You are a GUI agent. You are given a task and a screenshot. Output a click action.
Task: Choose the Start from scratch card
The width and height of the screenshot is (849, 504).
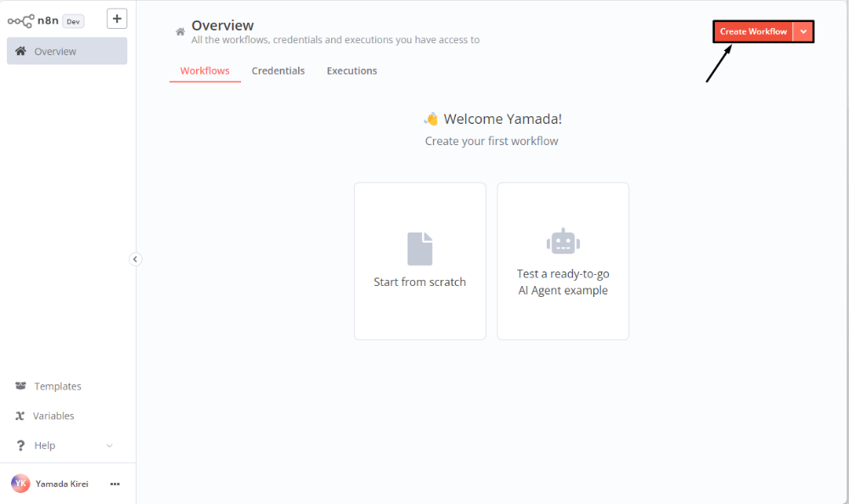[x=420, y=261]
